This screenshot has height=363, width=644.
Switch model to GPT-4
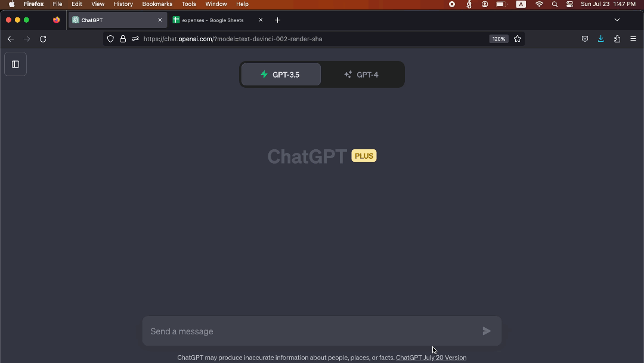coord(361,75)
